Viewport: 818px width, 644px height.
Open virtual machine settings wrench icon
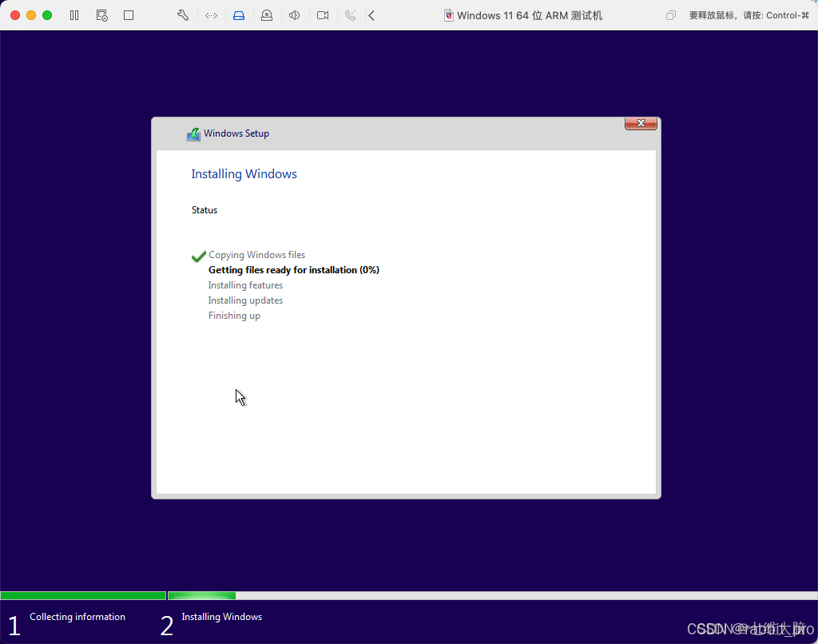183,15
